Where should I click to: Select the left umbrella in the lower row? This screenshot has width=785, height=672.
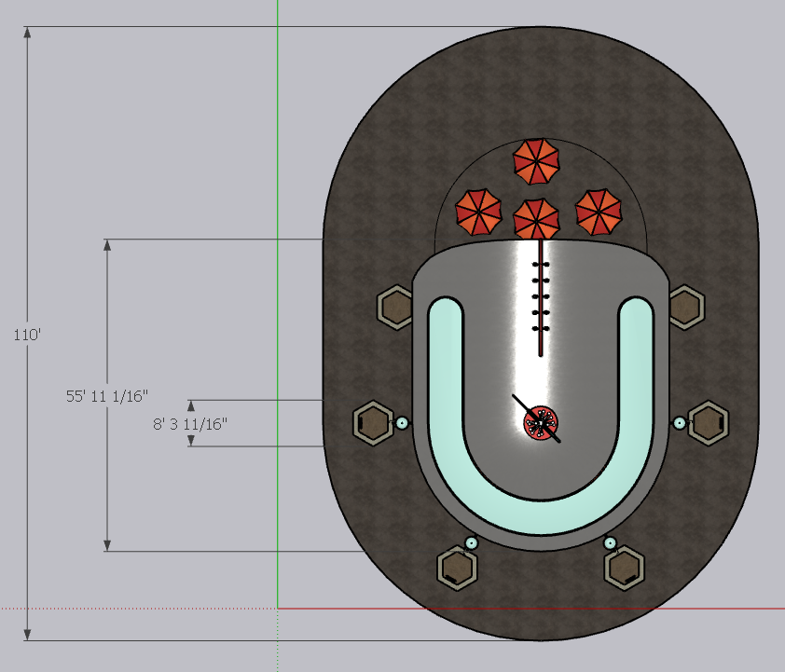[x=478, y=212]
